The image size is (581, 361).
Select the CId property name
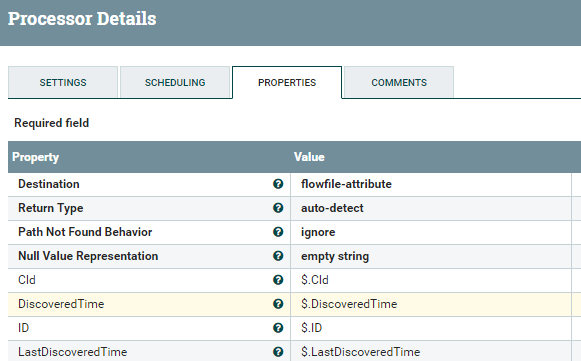(x=27, y=280)
